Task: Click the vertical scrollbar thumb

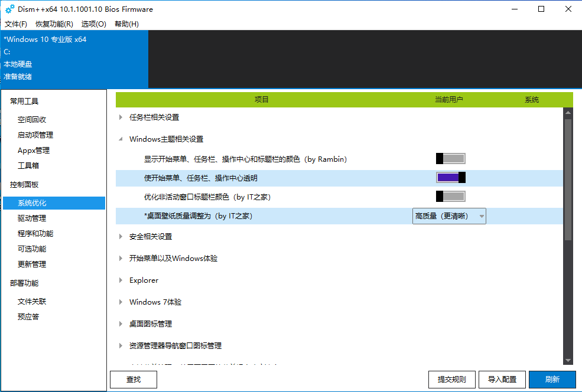Action: pyautogui.click(x=568, y=177)
